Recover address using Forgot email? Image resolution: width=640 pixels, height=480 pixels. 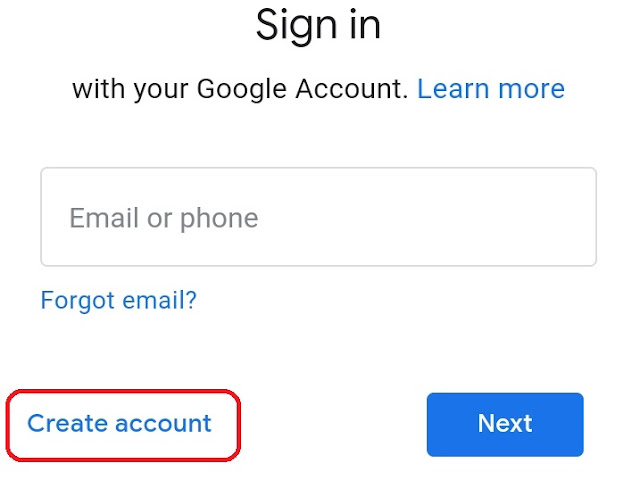tap(118, 300)
